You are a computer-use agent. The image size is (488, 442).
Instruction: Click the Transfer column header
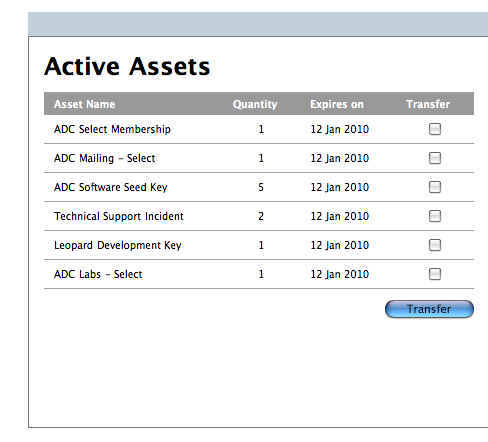428,104
